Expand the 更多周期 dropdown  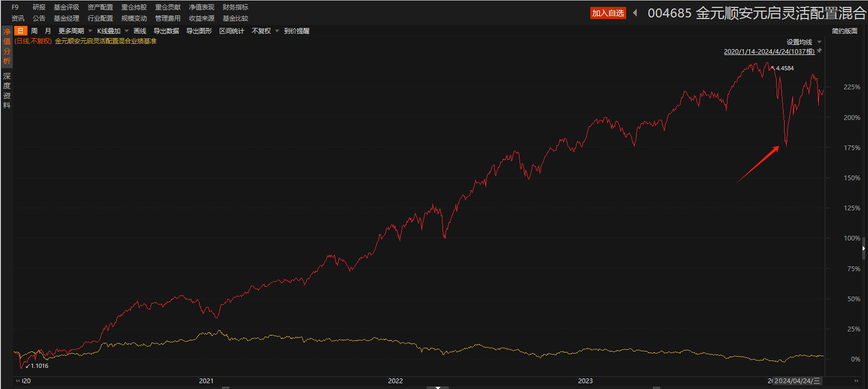point(75,31)
